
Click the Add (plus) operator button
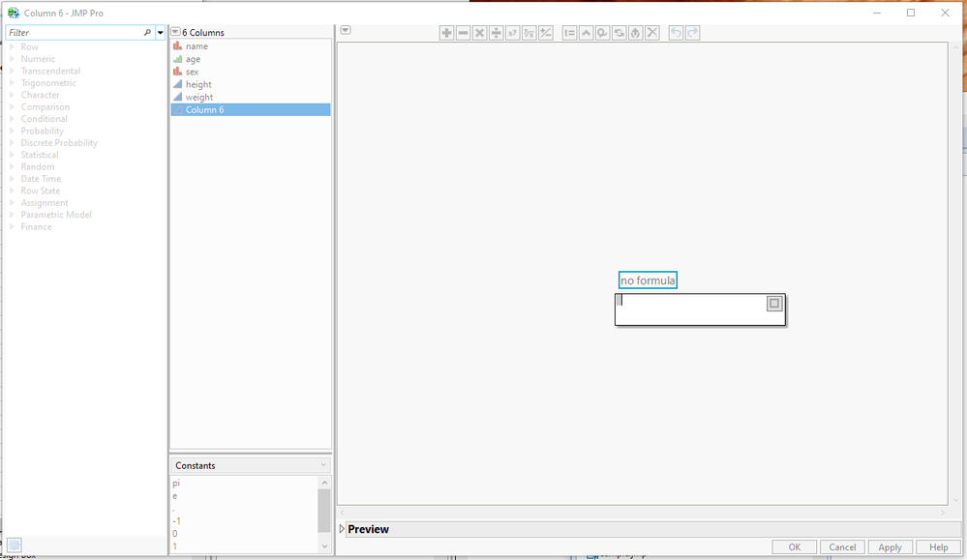point(446,33)
